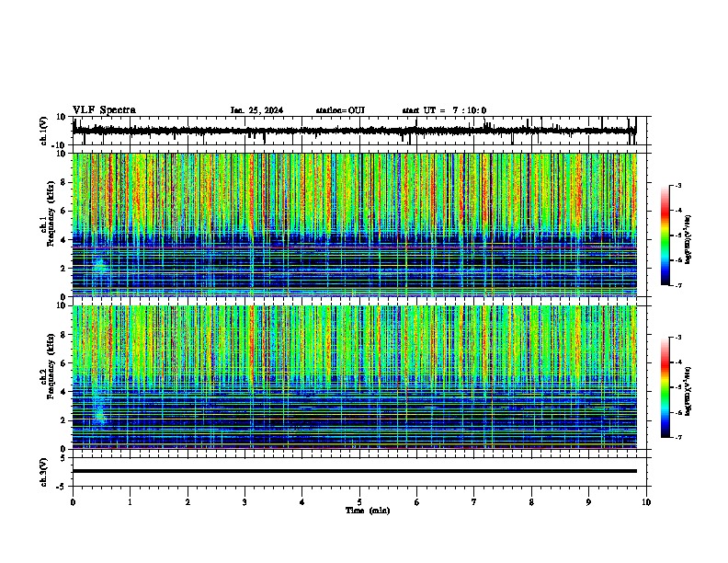Click the ch.2 Frequency (kHz) axis label
This screenshot has height=563, width=728.
pyautogui.click(x=51, y=366)
